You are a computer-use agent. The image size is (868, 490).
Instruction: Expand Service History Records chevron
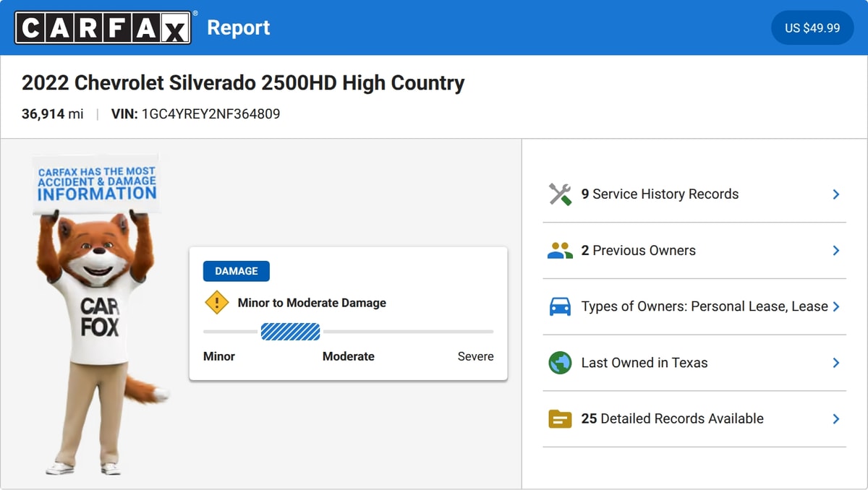[835, 194]
